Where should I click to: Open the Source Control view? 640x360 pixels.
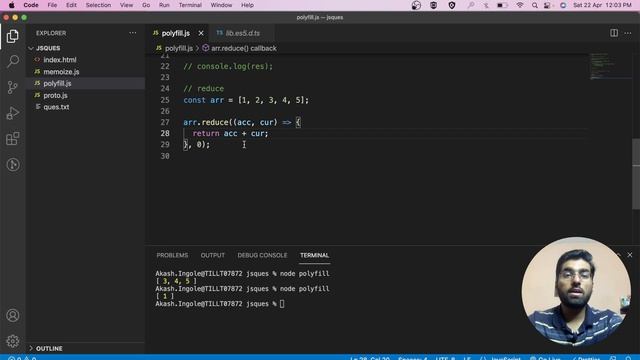[x=13, y=87]
